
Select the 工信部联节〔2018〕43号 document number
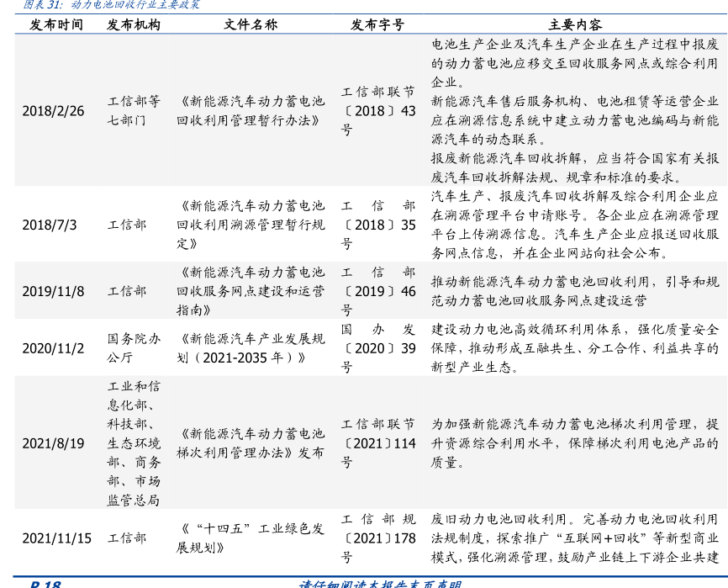pos(377,111)
